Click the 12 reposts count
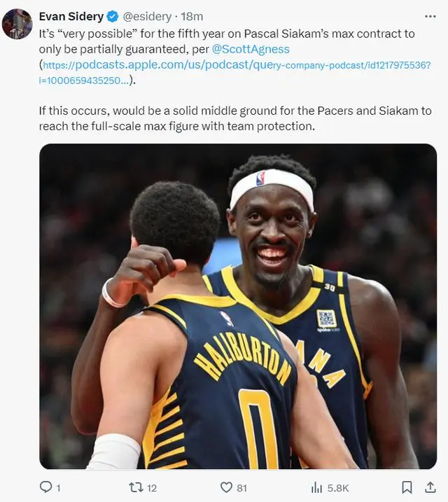 [x=152, y=488]
